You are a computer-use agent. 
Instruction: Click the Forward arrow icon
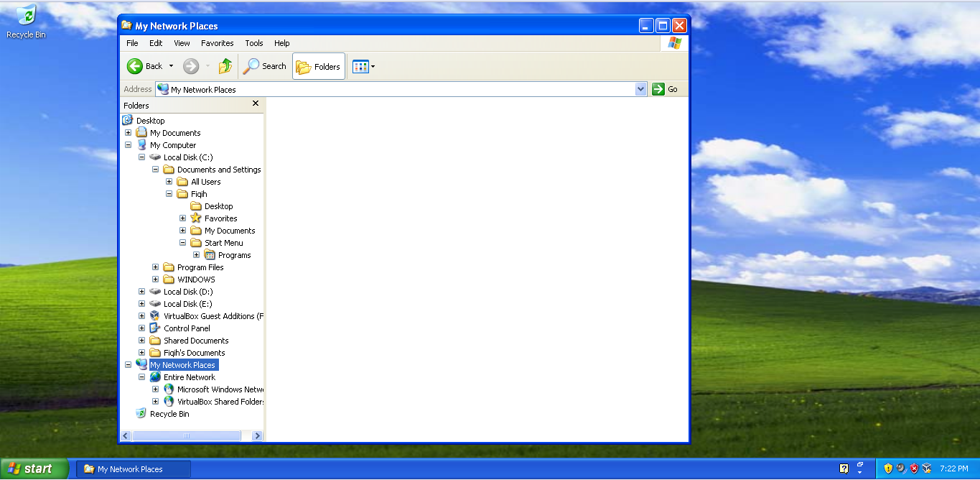pyautogui.click(x=191, y=66)
